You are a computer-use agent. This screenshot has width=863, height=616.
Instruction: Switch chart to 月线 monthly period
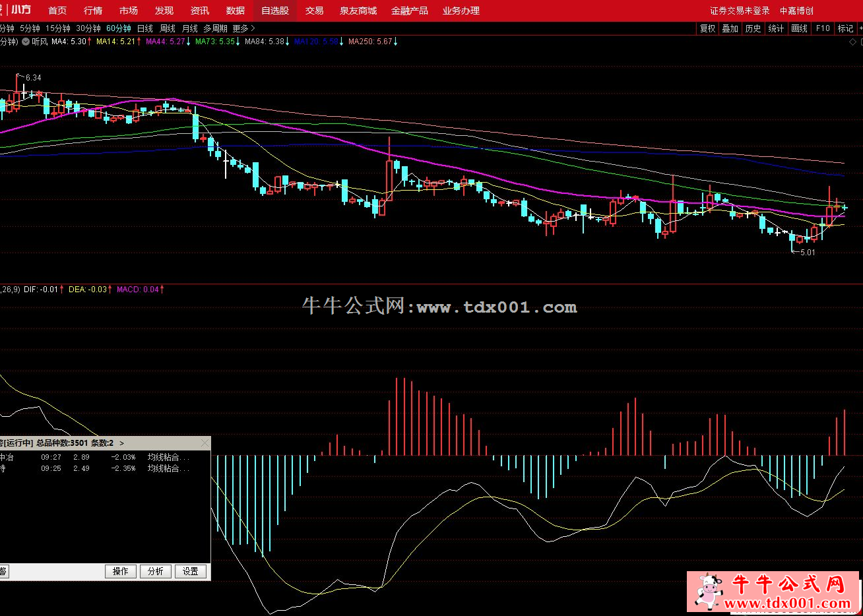(x=190, y=28)
